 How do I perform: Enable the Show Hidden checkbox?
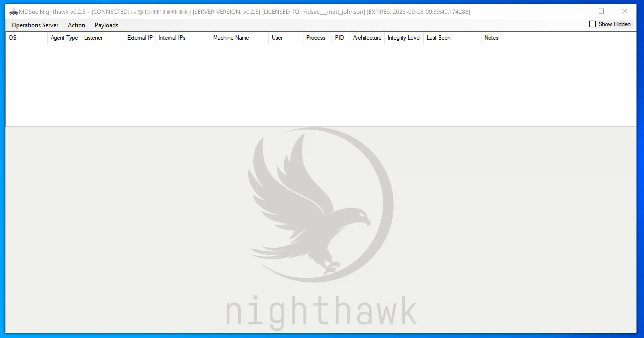592,24
